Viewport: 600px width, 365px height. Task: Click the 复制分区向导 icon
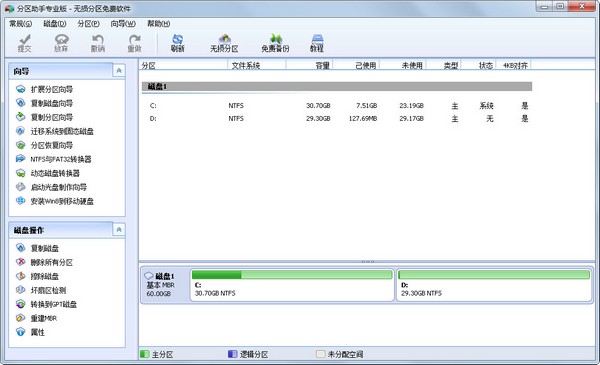(x=21, y=117)
